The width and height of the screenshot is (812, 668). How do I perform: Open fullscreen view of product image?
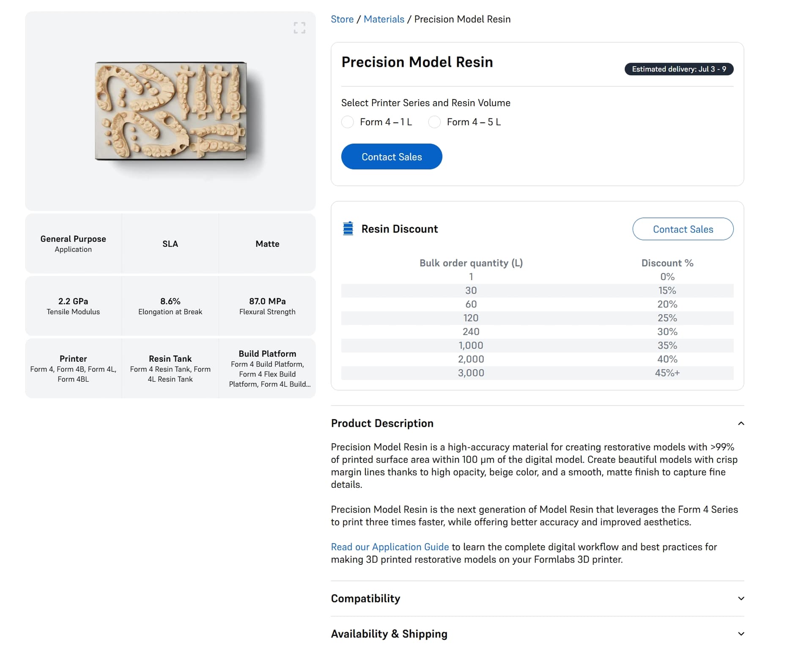299,28
